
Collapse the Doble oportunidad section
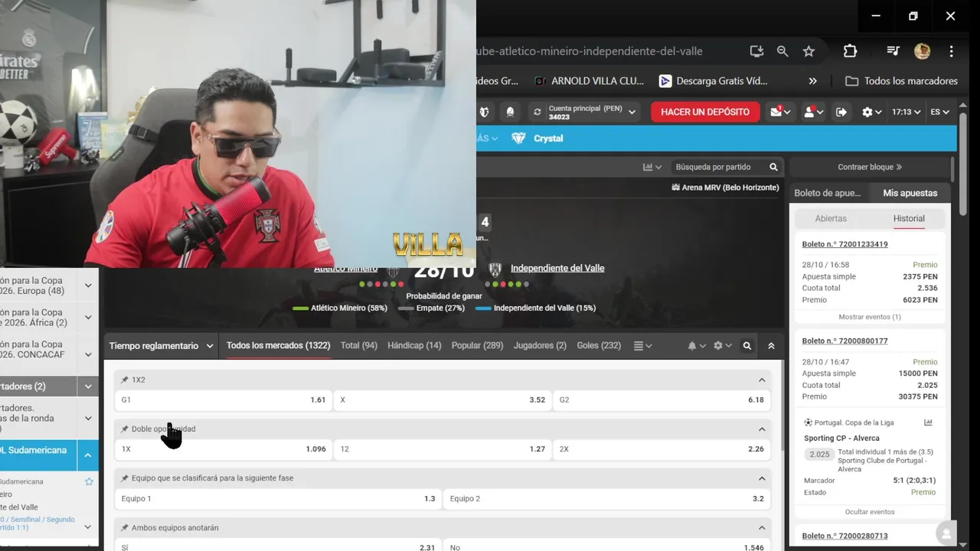(762, 429)
